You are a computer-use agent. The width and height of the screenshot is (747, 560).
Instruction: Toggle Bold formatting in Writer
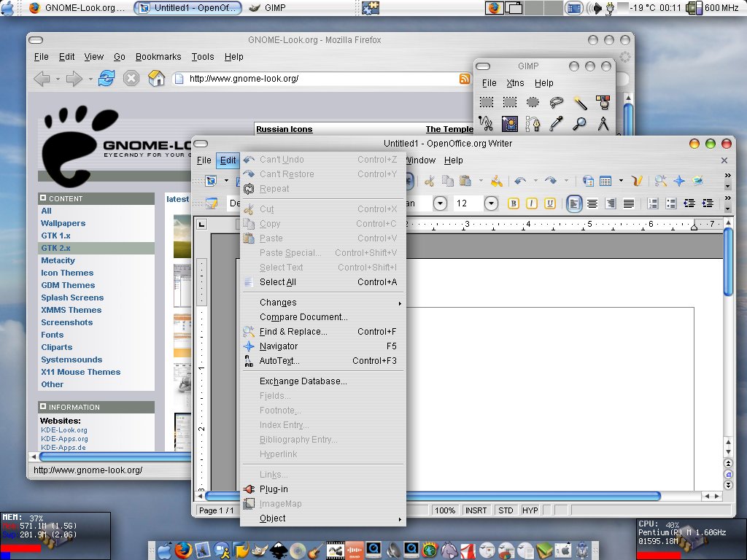(513, 204)
